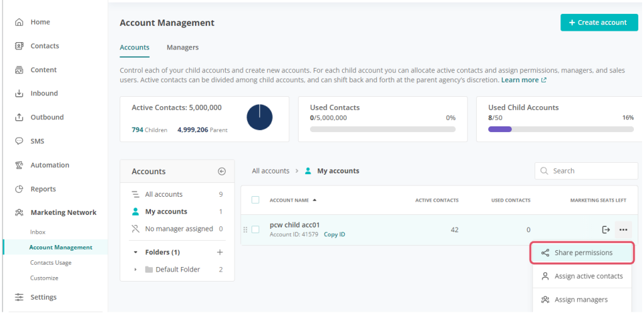644x313 pixels.
Task: Collapse the Folders (1) section
Action: [136, 252]
